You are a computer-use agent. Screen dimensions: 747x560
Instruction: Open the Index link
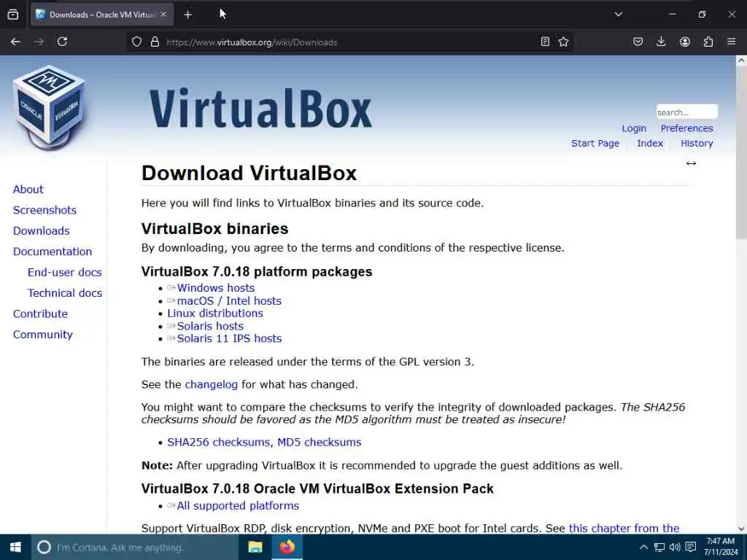coord(650,144)
